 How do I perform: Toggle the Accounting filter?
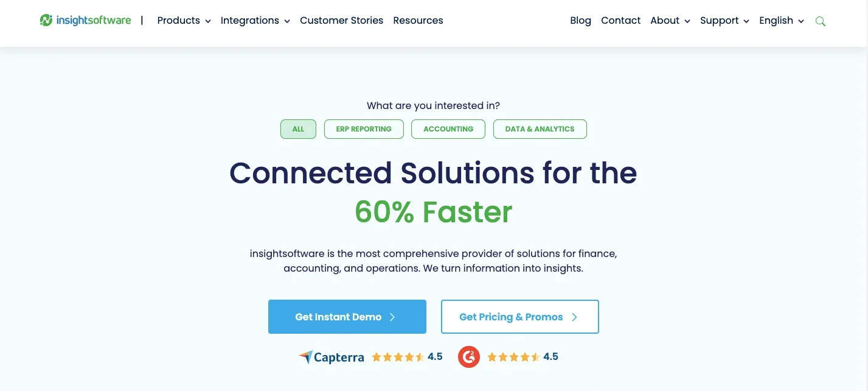pos(448,129)
